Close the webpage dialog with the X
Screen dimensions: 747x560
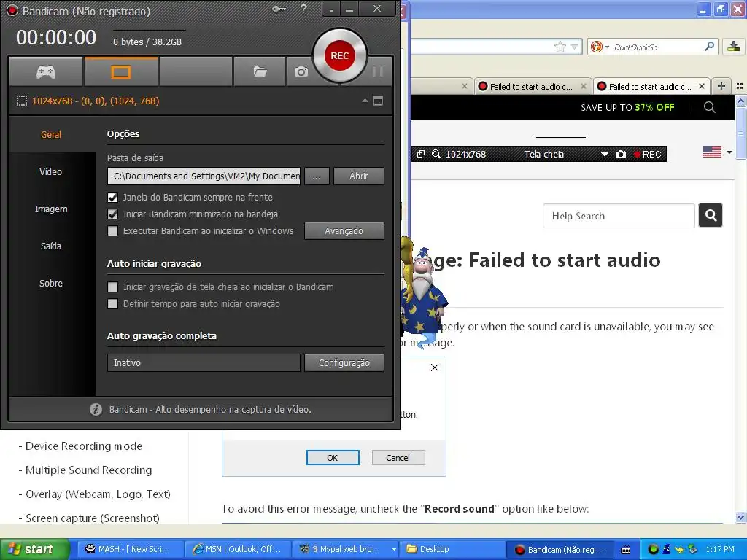(x=435, y=367)
